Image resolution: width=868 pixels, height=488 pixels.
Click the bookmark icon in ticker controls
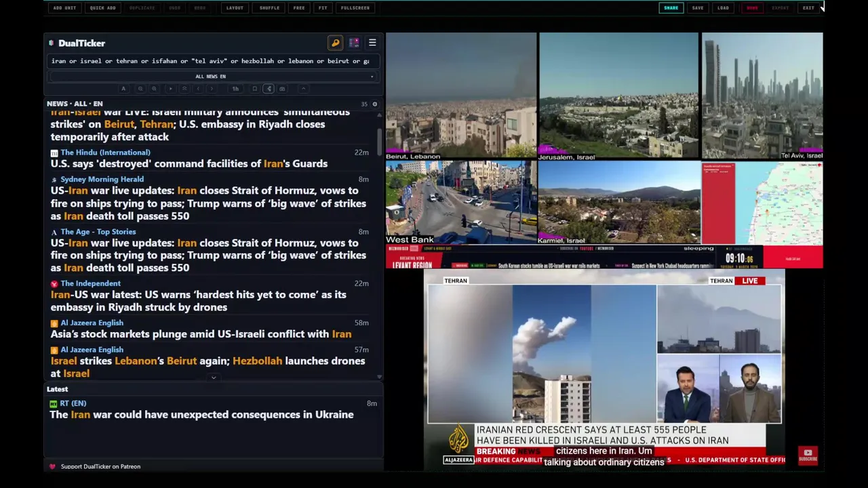click(254, 89)
